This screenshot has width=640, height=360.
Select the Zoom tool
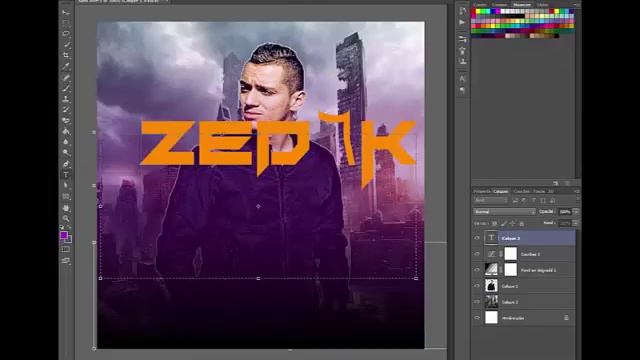pos(66,218)
